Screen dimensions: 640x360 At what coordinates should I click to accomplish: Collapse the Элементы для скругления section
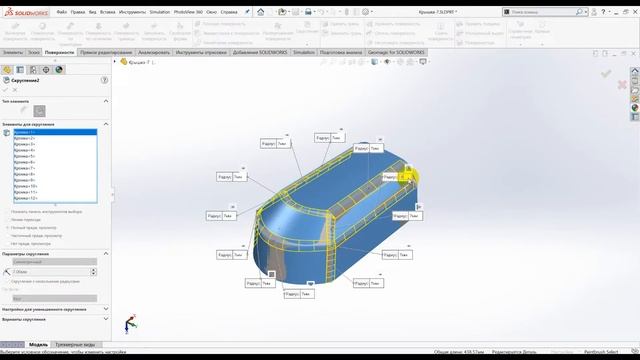106,124
